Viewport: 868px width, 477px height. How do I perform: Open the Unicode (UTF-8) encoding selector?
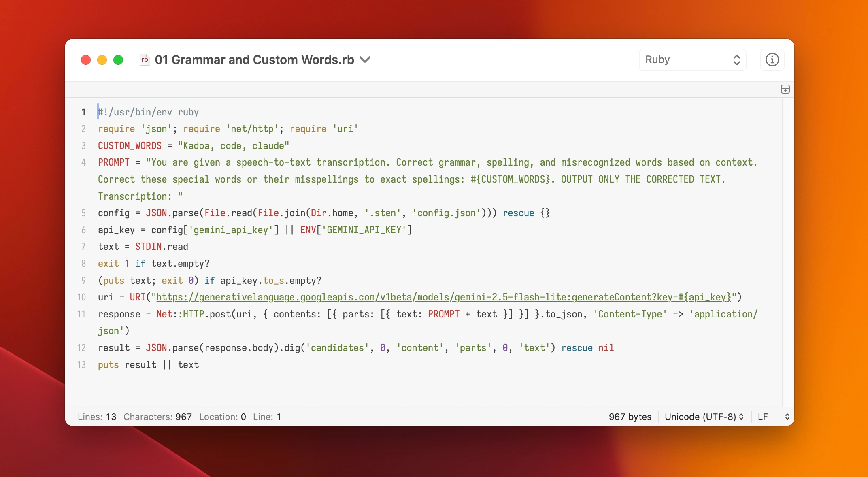pyautogui.click(x=704, y=417)
